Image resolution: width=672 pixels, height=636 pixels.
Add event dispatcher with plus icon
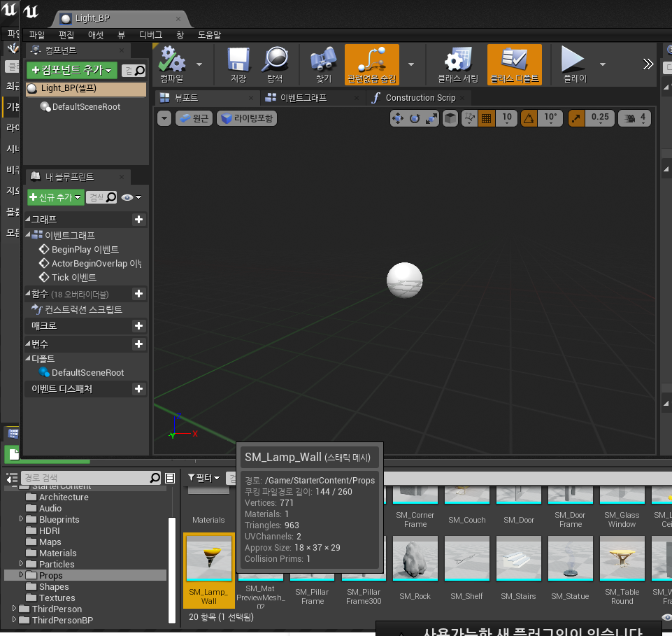(138, 389)
